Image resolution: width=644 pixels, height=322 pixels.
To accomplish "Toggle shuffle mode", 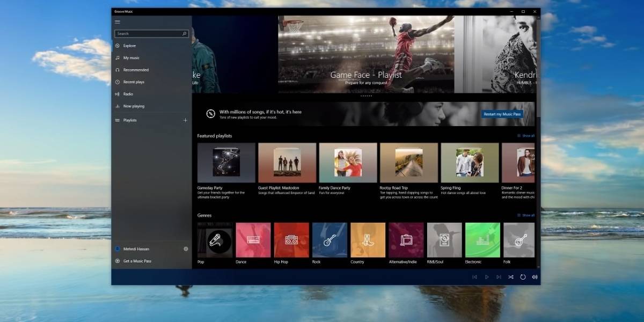I will click(x=511, y=277).
